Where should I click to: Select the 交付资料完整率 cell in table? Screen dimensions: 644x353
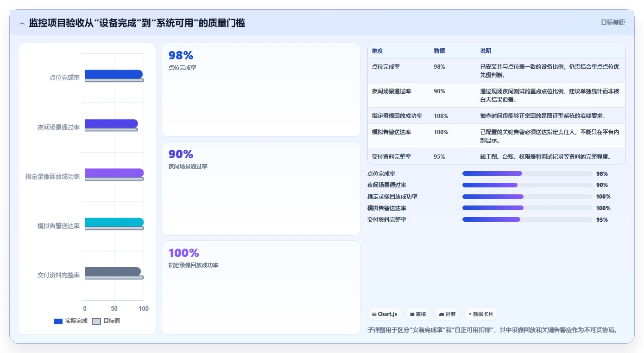coord(391,157)
